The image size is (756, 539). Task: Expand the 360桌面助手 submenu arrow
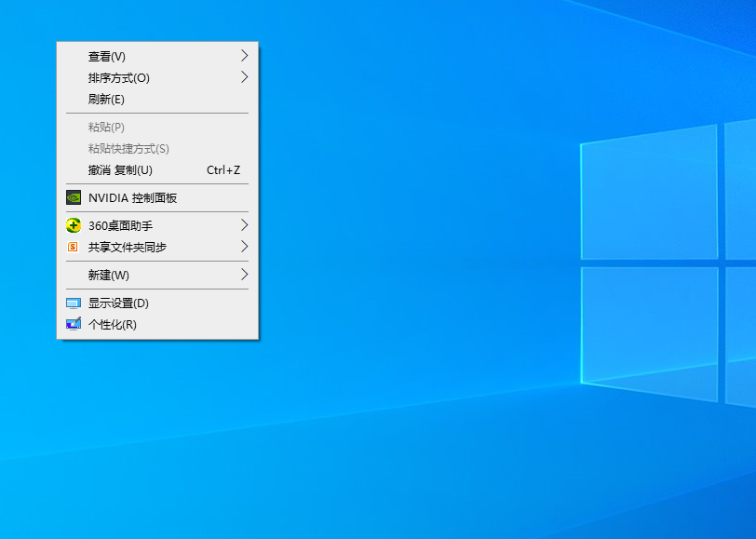[x=244, y=225]
